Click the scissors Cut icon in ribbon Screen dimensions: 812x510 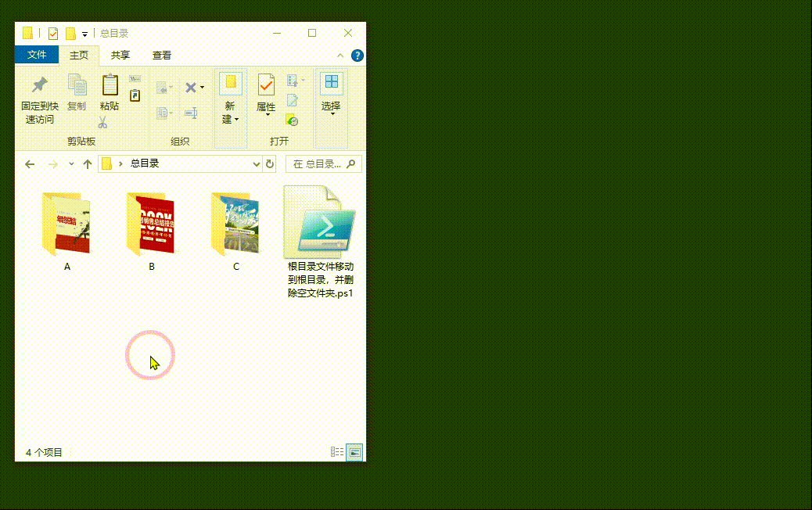(102, 123)
